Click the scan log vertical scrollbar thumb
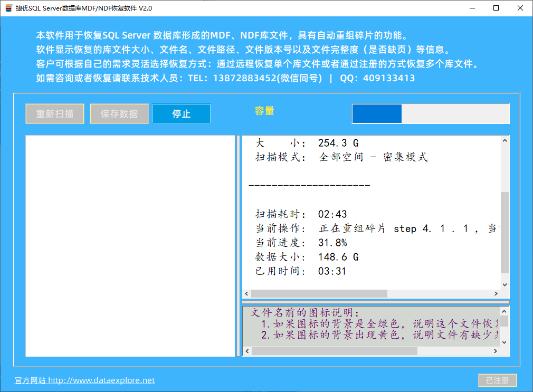This screenshot has width=533, height=392. point(505,232)
